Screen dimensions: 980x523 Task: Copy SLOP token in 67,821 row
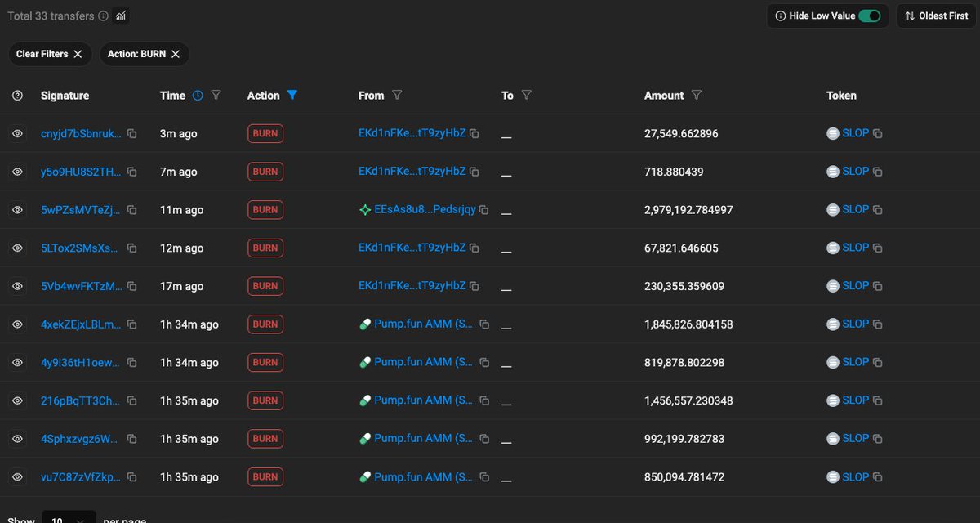click(x=878, y=248)
